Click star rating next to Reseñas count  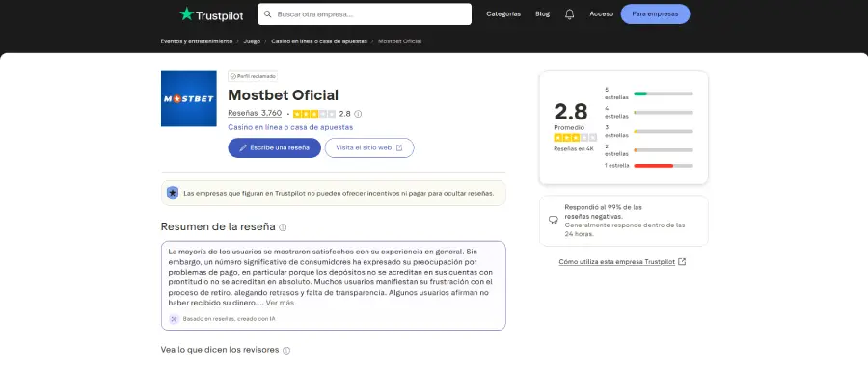coord(313,114)
